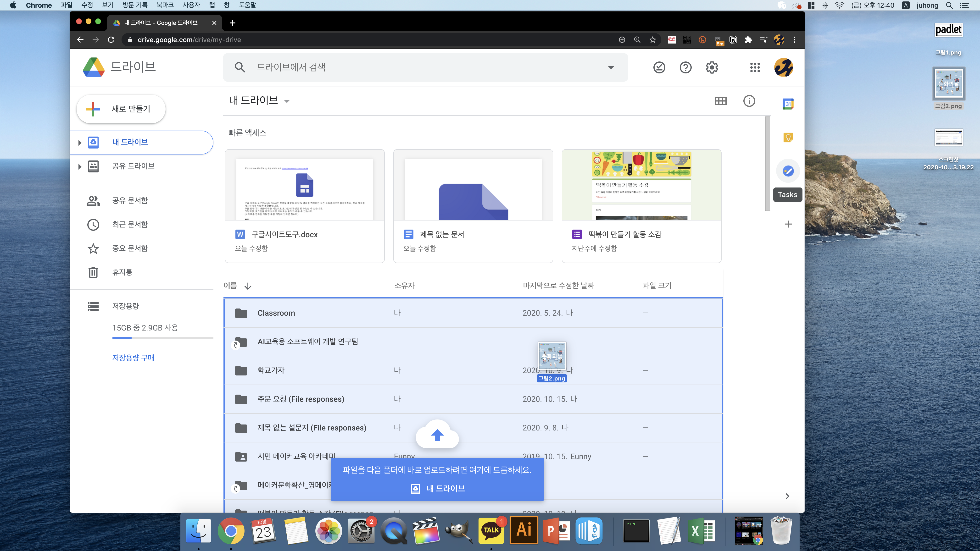Open Google Calendar side panel icon
Viewport: 980px width, 551px height.
coord(788,104)
